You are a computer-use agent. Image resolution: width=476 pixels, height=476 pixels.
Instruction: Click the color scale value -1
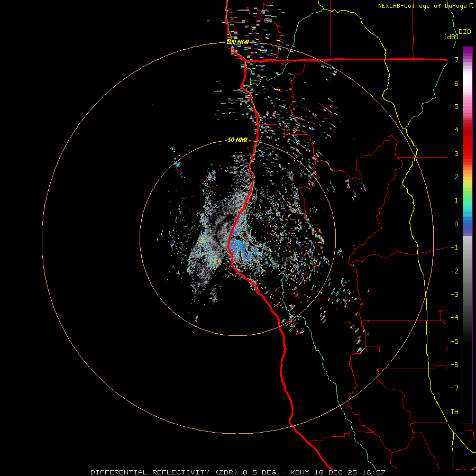[454, 248]
